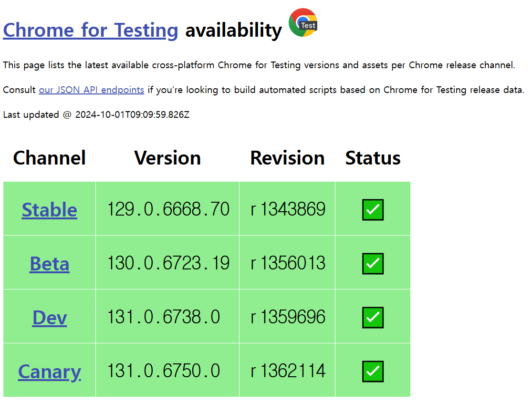Go to the Canary channel link
Image resolution: width=532 pixels, height=413 pixels.
coord(50,372)
